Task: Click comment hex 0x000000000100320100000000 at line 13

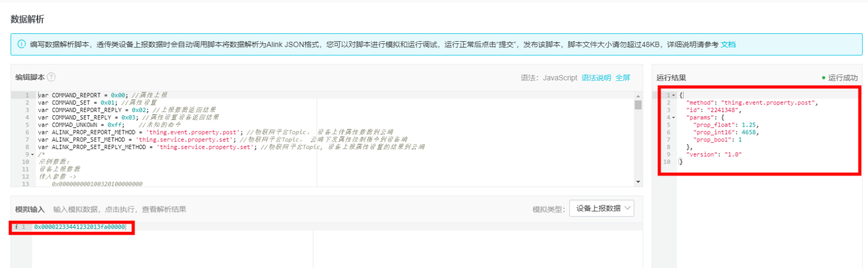Action: pos(97,184)
